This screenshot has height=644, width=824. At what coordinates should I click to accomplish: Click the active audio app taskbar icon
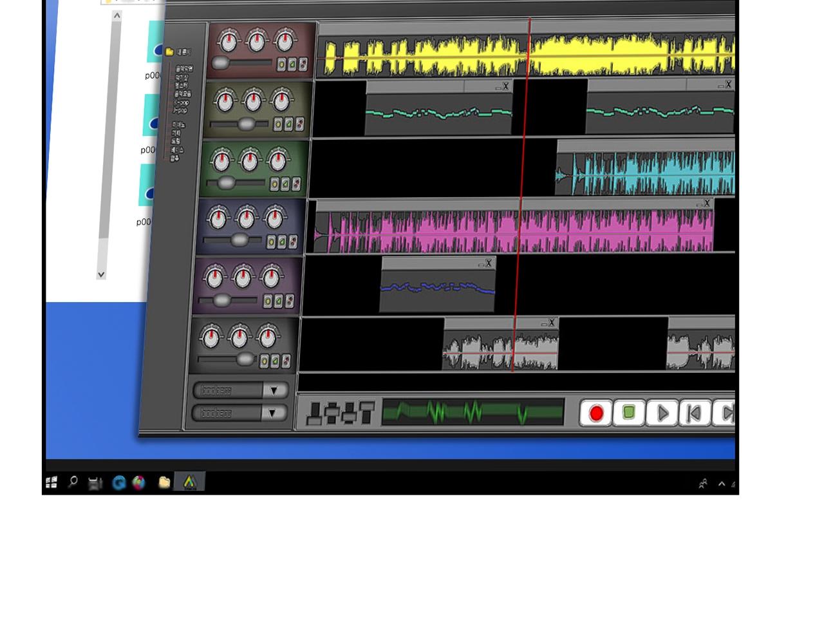(x=189, y=482)
